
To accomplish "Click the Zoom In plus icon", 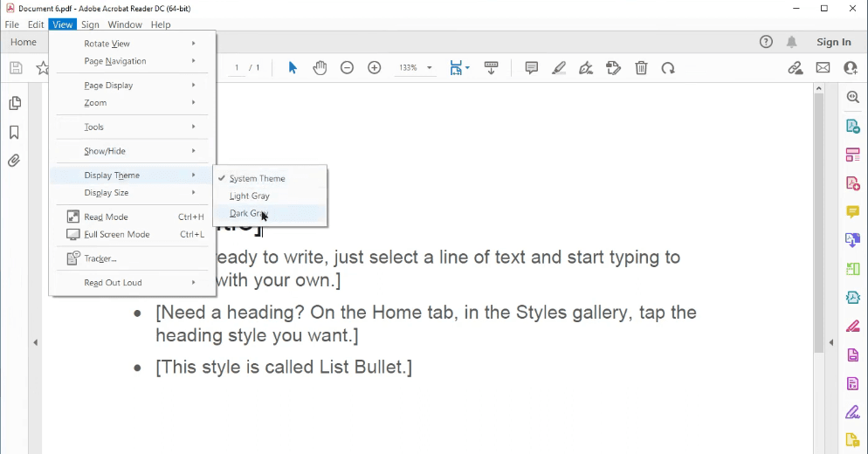I will (375, 68).
